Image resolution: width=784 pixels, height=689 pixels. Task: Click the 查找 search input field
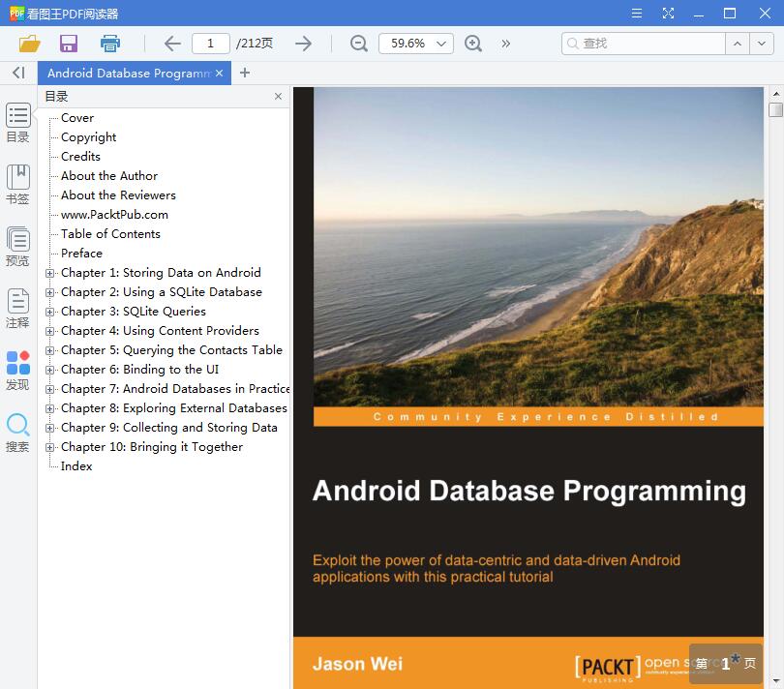[x=644, y=44]
